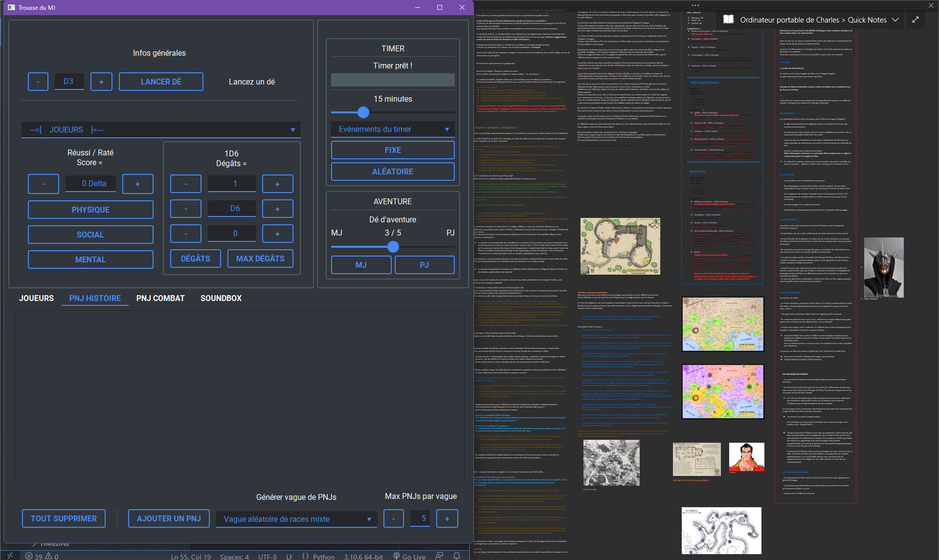Open the notifications bell
The height and width of the screenshot is (560, 939).
(x=456, y=556)
